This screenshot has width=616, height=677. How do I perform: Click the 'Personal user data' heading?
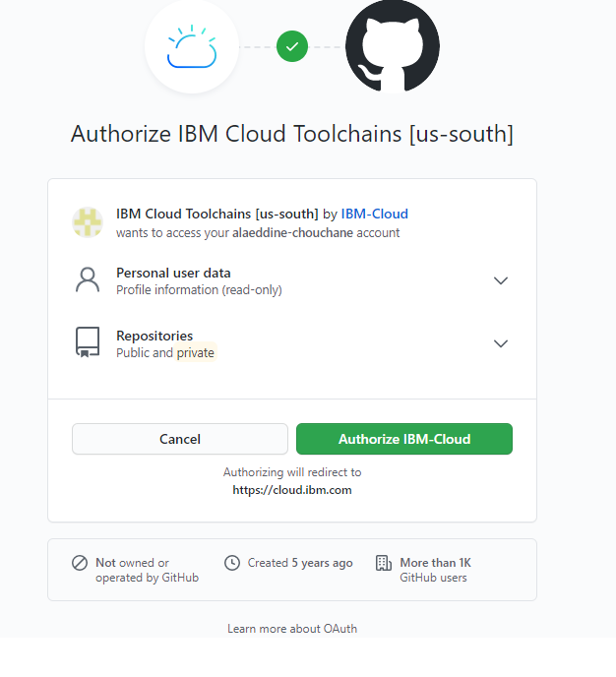point(173,273)
